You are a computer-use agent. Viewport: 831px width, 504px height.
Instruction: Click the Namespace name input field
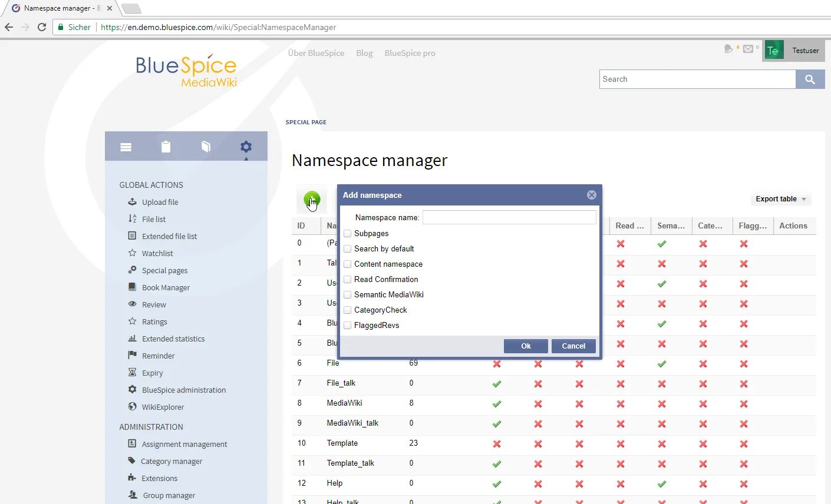point(509,217)
